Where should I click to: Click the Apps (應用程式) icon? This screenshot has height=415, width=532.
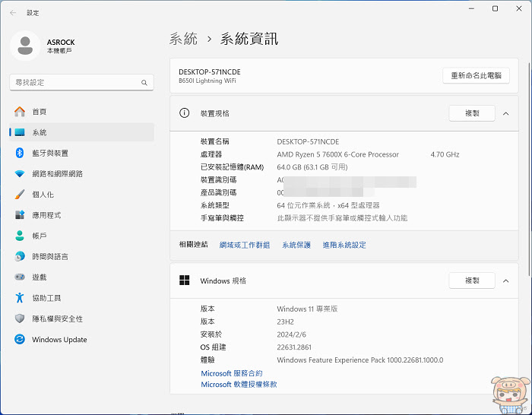[x=20, y=215]
